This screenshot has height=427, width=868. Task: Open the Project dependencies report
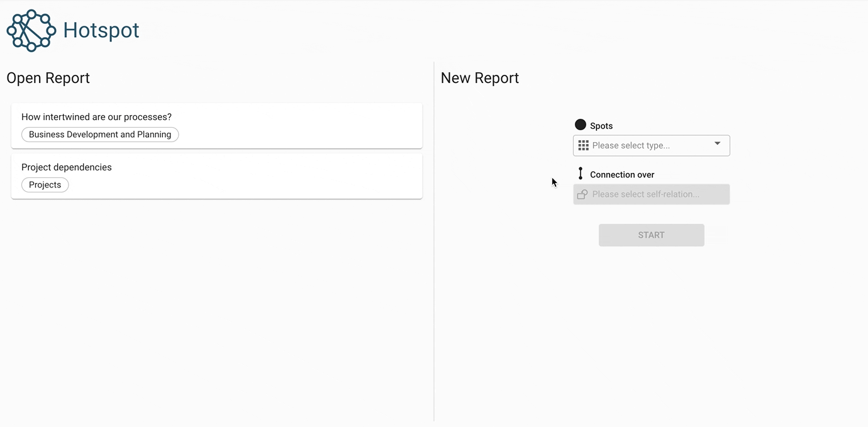tap(67, 167)
